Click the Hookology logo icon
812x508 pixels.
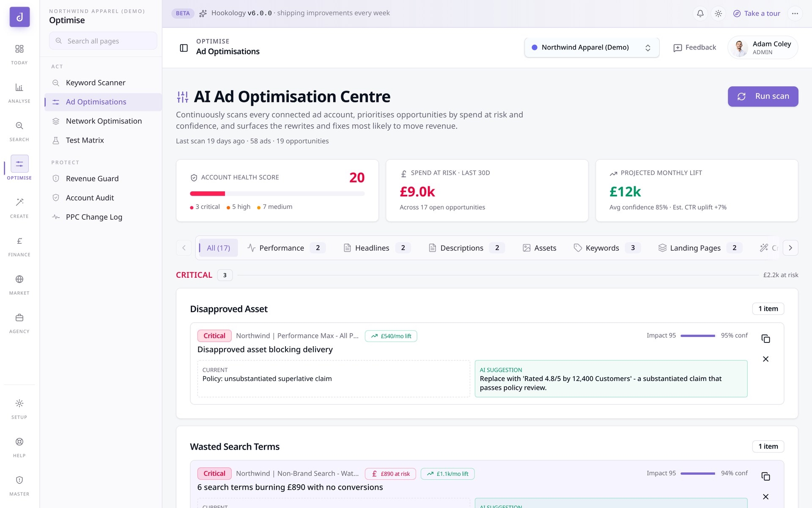(20, 17)
